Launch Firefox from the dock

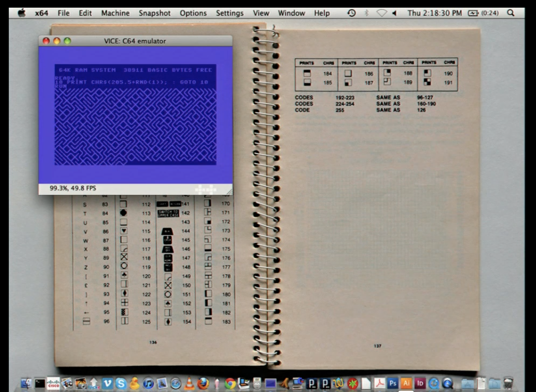pos(203,383)
